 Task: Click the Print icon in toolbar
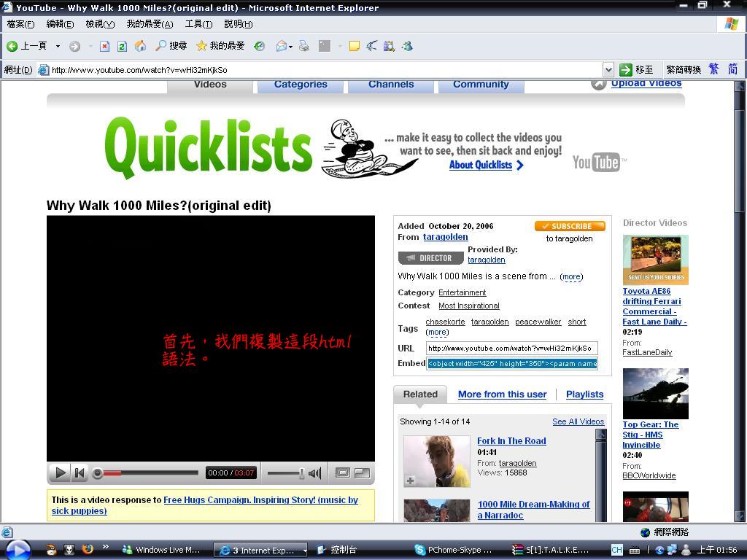point(303,46)
